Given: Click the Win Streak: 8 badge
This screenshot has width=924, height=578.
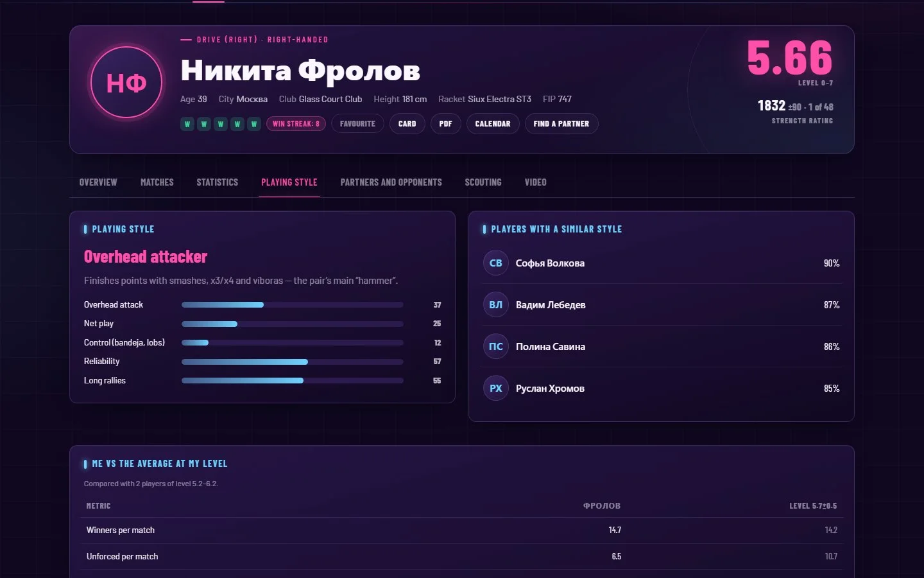Looking at the screenshot, I should pyautogui.click(x=296, y=124).
